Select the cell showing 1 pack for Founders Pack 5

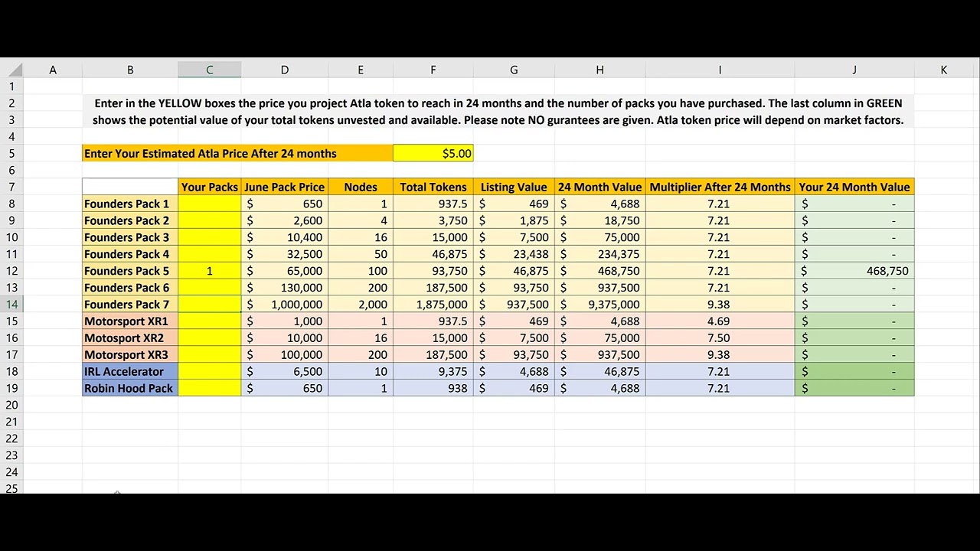[x=209, y=270]
